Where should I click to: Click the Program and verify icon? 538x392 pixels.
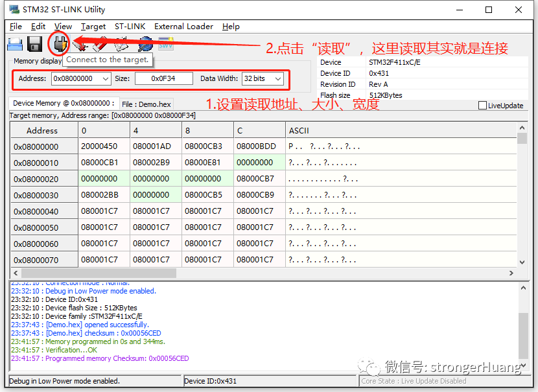(121, 44)
